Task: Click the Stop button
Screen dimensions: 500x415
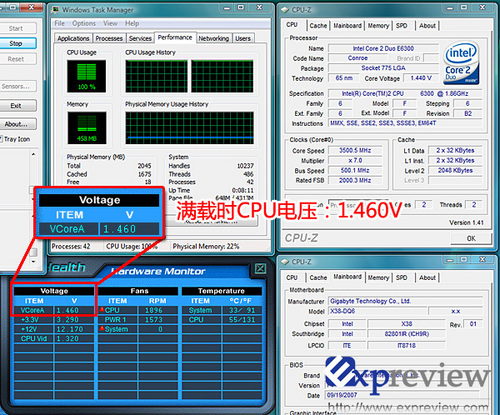Action: (16, 43)
